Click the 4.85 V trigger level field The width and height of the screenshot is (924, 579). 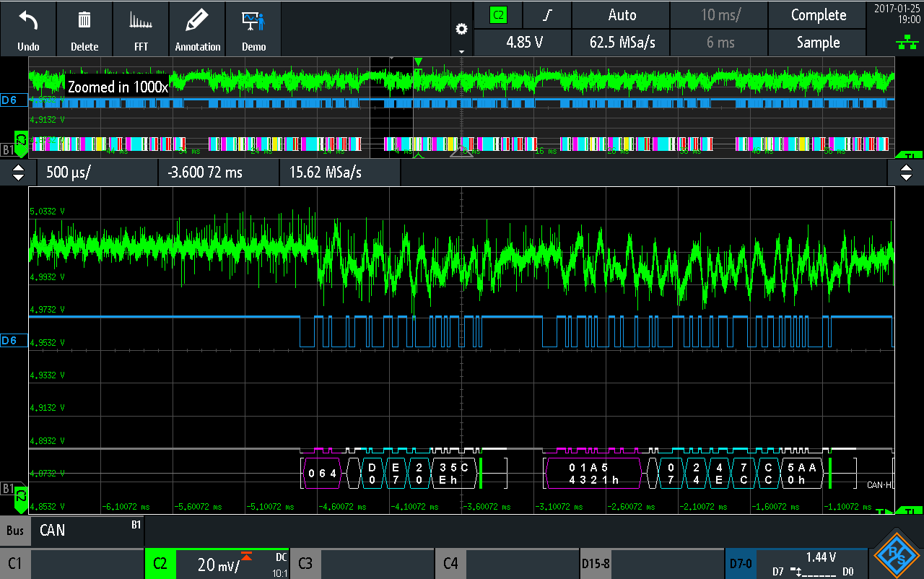coord(523,43)
